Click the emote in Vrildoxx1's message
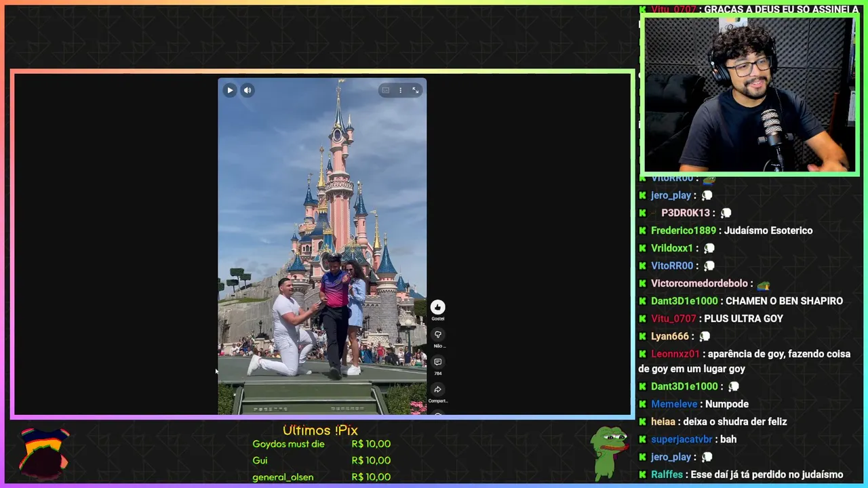 709,248
